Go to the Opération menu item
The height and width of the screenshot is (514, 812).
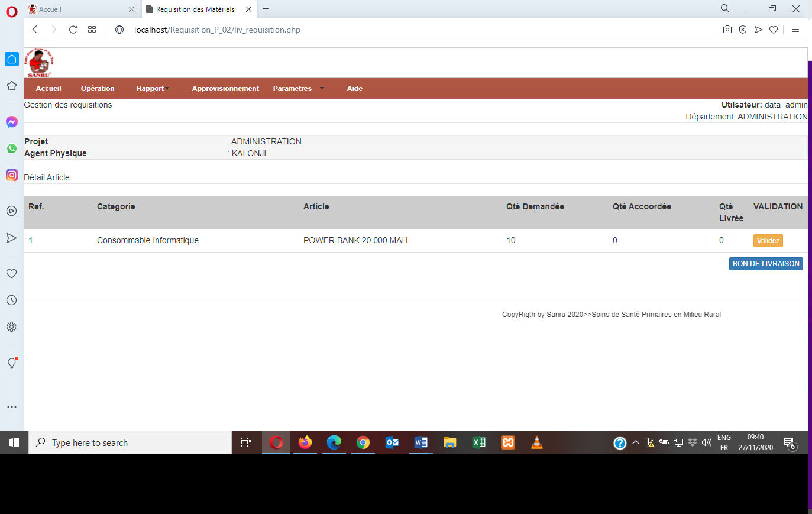pyautogui.click(x=98, y=89)
